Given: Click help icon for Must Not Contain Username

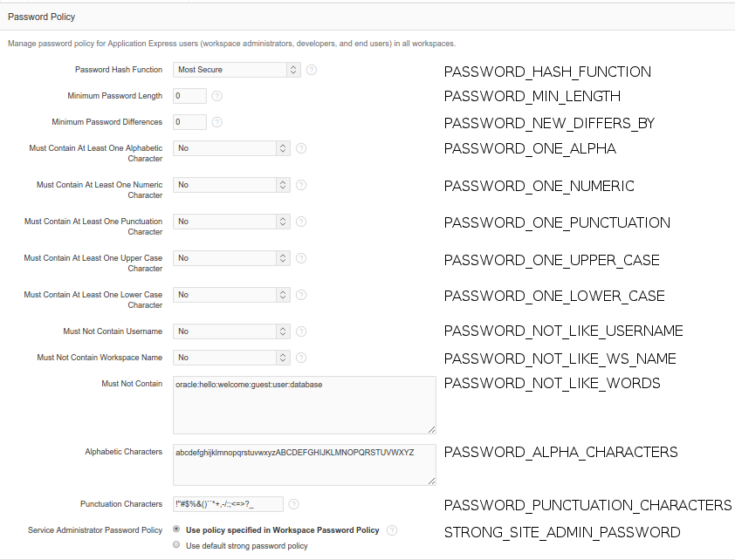Looking at the screenshot, I should point(301,331).
